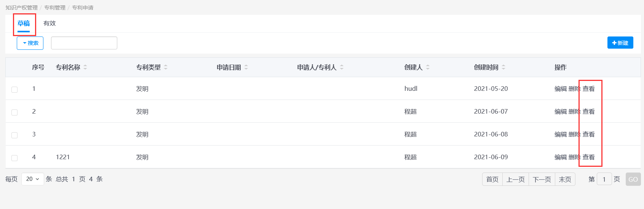Select the 草稿 tab
The height and width of the screenshot is (209, 644).
pyautogui.click(x=24, y=24)
